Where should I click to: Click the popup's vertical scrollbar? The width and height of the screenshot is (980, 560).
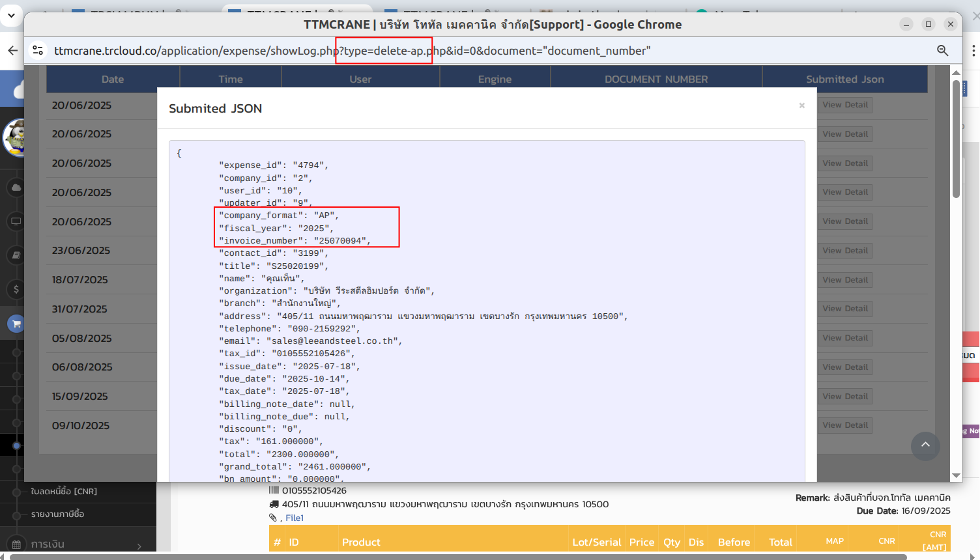click(956, 140)
